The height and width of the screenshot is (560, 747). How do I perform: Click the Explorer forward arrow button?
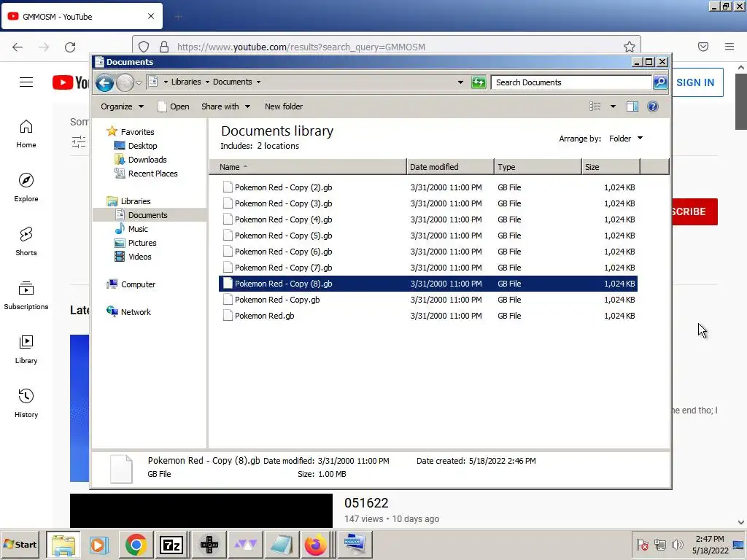click(125, 83)
